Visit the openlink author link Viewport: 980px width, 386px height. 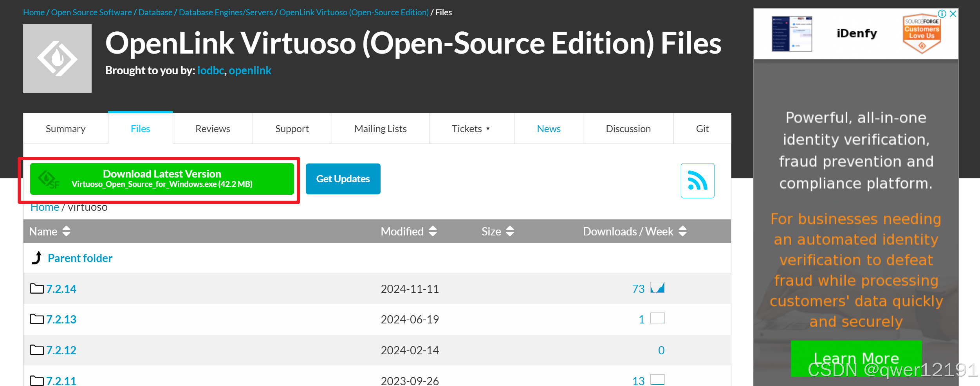[x=250, y=70]
